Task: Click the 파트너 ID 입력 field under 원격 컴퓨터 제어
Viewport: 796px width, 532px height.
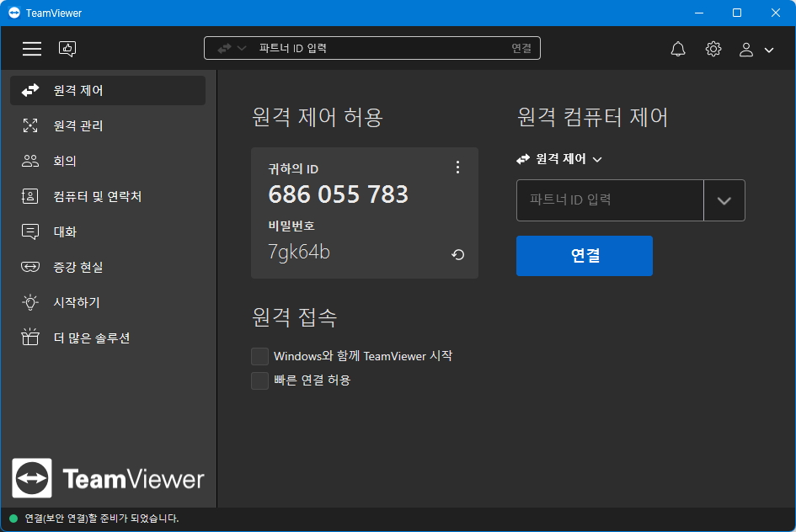Action: point(610,200)
